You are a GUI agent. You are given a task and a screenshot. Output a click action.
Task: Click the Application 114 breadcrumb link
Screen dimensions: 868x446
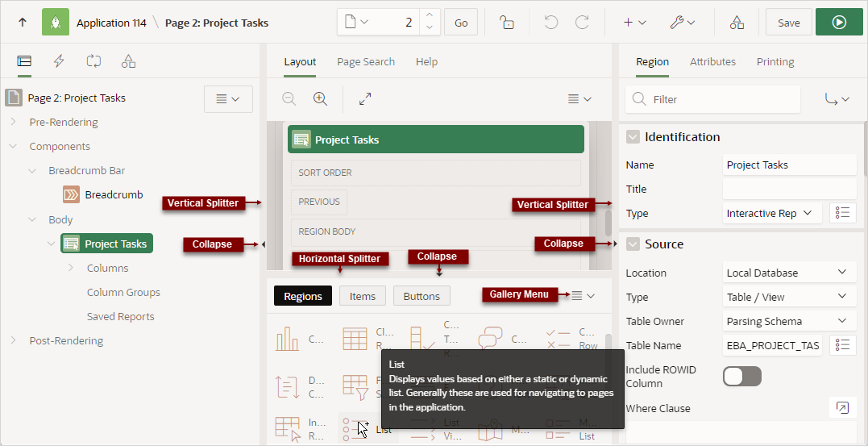click(111, 23)
